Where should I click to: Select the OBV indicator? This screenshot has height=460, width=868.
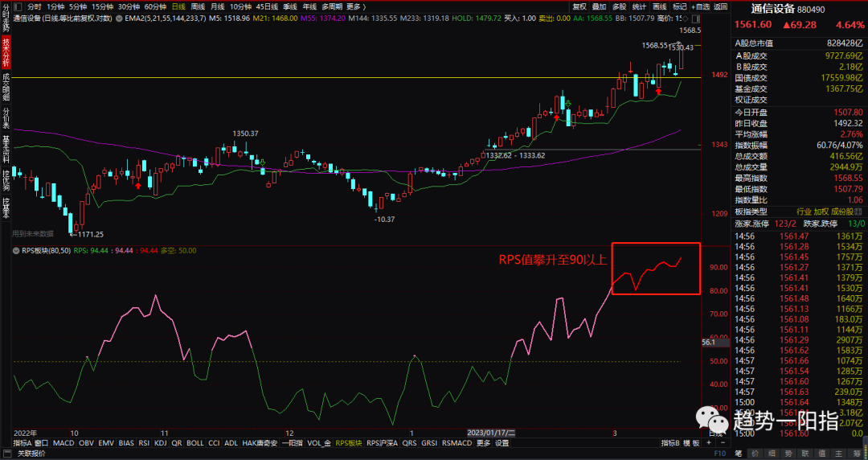pos(86,443)
